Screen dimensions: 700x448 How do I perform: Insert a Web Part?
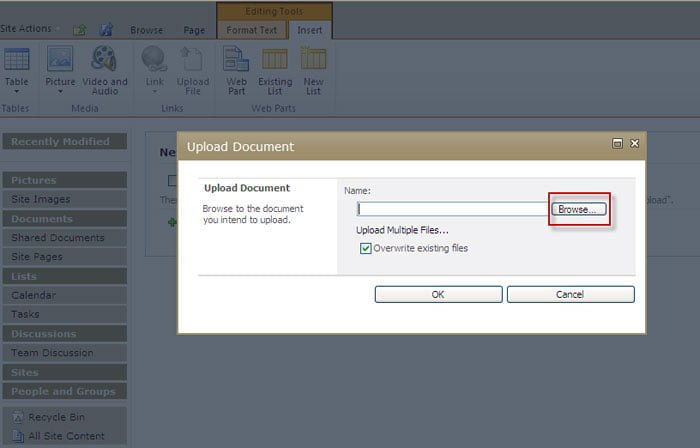pos(236,71)
